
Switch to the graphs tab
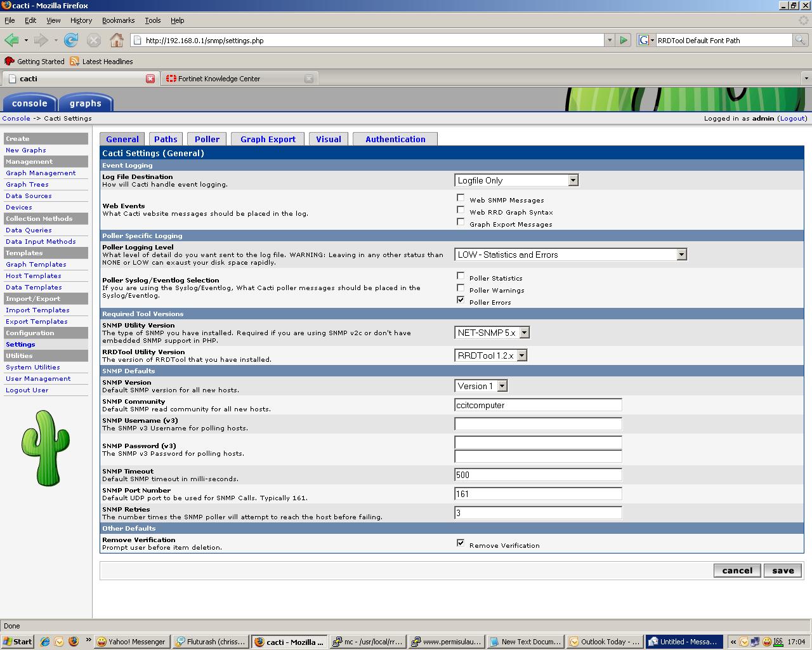[x=86, y=103]
